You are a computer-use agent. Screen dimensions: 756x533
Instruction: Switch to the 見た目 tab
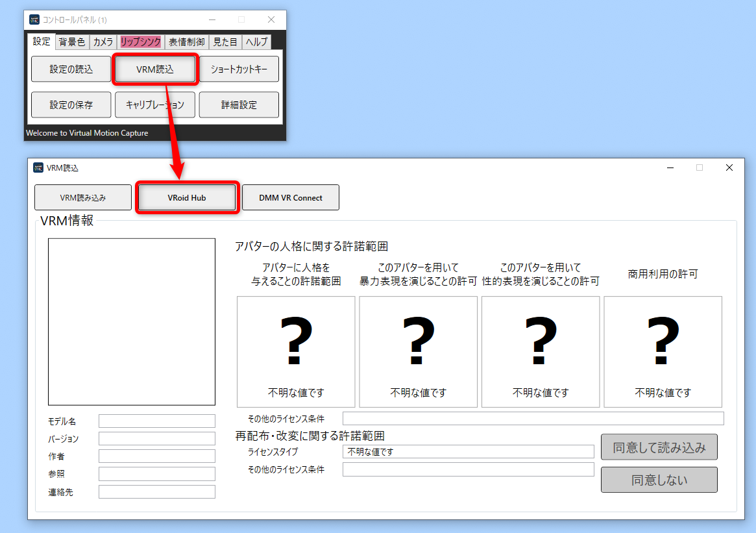point(225,42)
